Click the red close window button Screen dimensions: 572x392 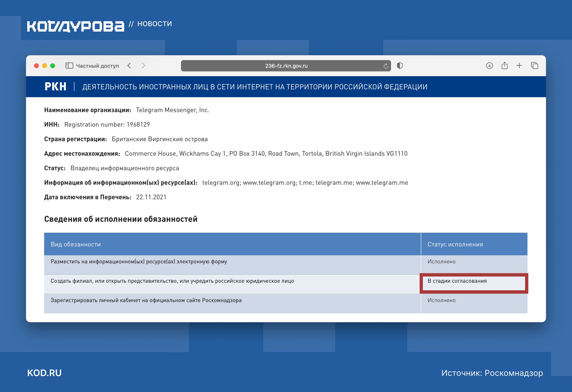point(36,66)
